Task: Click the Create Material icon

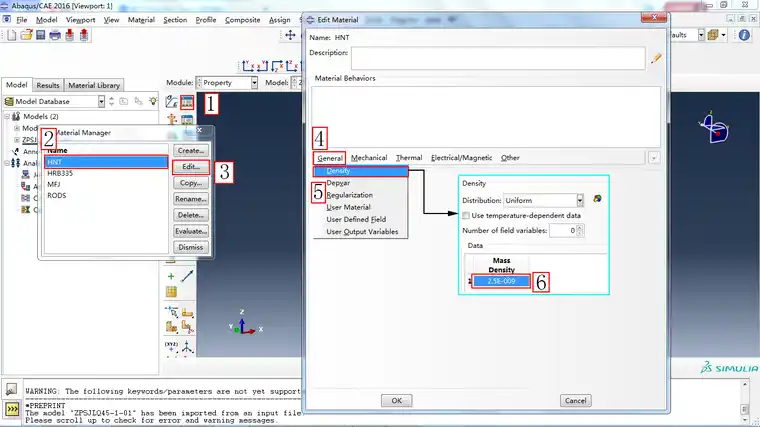Action: (172, 102)
